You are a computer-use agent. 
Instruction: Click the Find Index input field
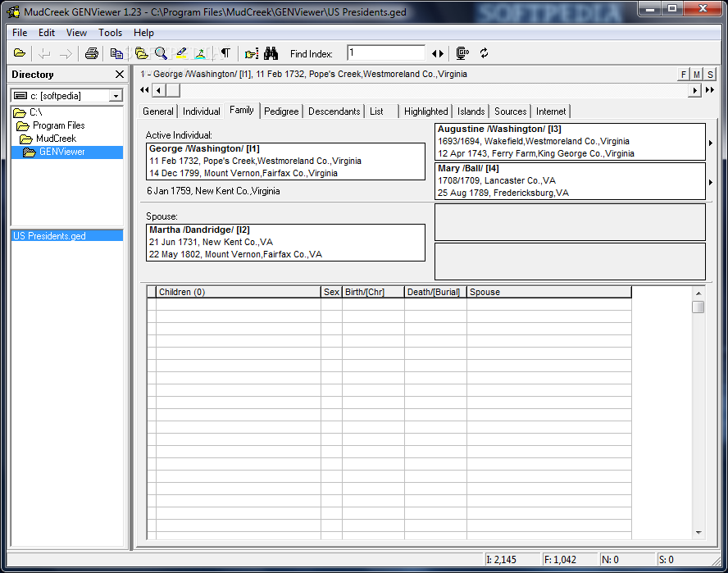click(386, 53)
